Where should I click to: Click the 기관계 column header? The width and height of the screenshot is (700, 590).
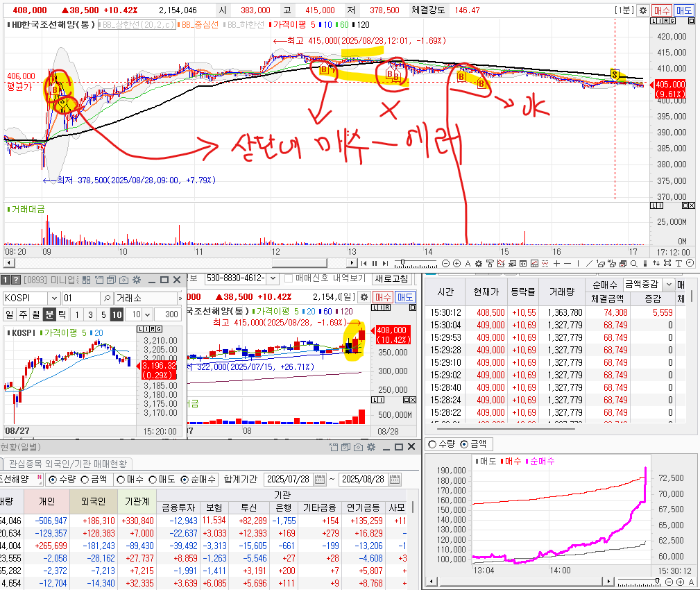(x=137, y=502)
